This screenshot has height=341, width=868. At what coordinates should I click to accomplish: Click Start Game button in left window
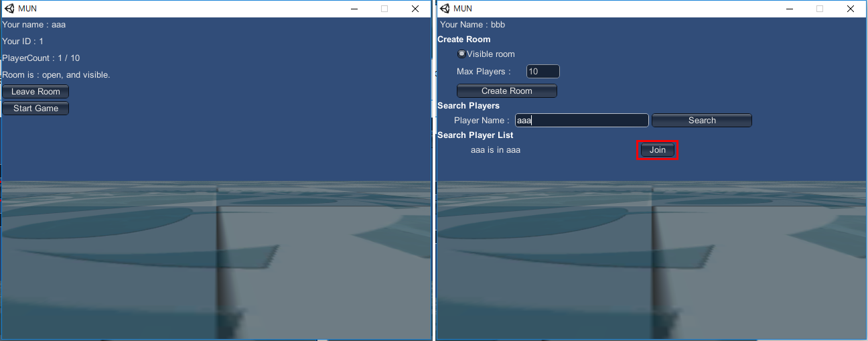(35, 109)
